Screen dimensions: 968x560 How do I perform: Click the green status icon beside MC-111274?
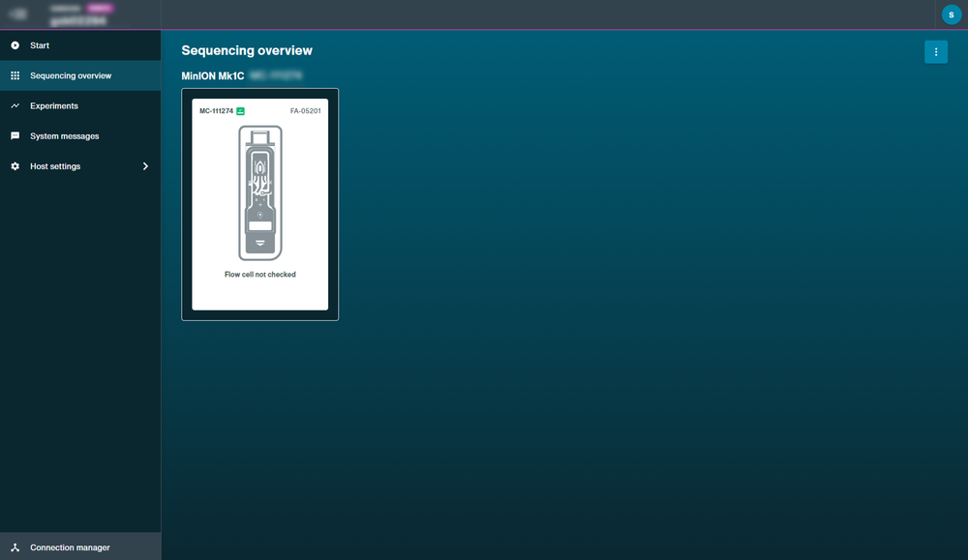point(240,111)
